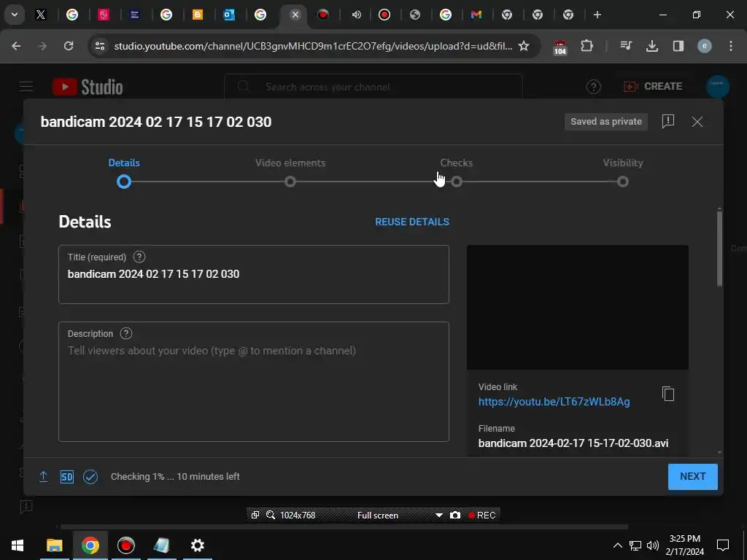Screen dimensions: 747x560
Task: Close the upload dialog
Action: [x=697, y=122]
